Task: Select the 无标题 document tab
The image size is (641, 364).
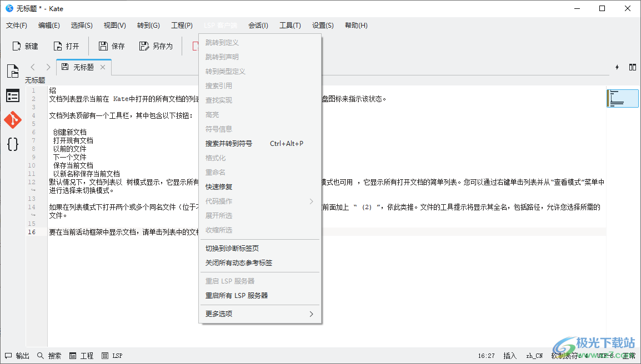Action: pyautogui.click(x=83, y=67)
